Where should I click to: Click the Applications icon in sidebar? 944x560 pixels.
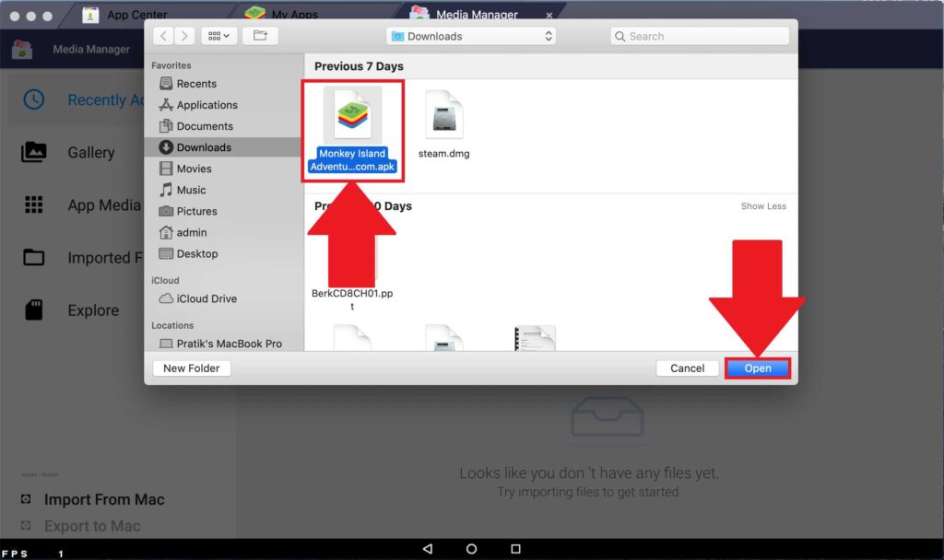[x=166, y=105]
